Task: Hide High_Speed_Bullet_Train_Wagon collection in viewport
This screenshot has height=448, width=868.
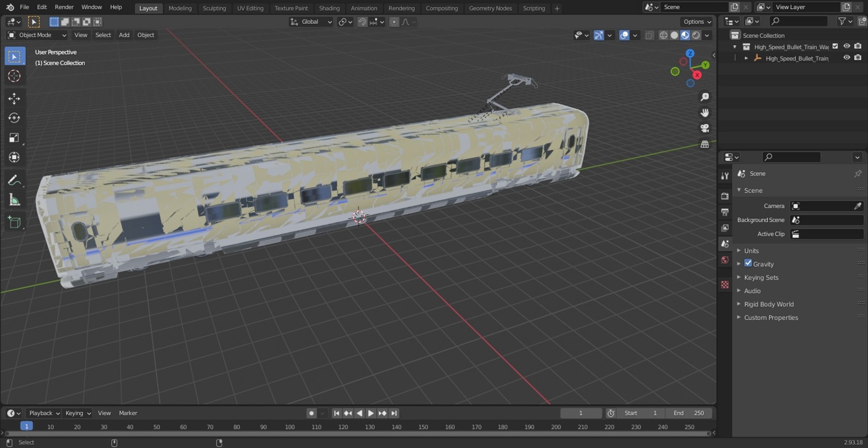Action: pos(847,46)
